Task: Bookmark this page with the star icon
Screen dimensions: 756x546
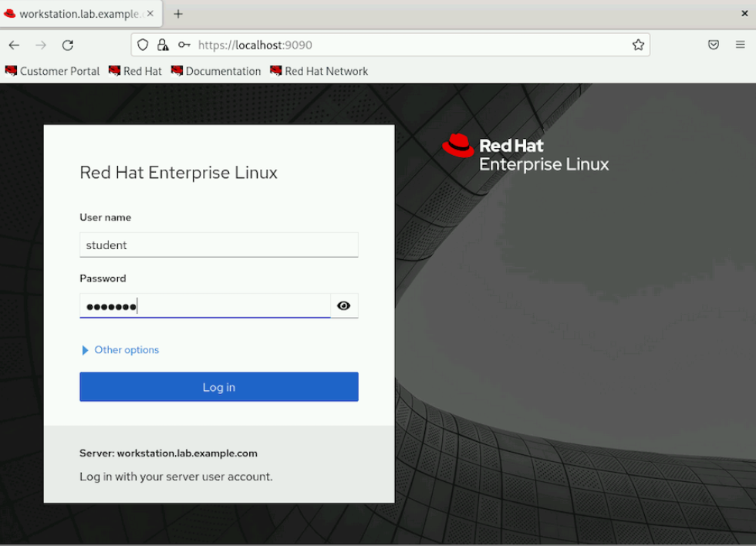Action: tap(638, 45)
